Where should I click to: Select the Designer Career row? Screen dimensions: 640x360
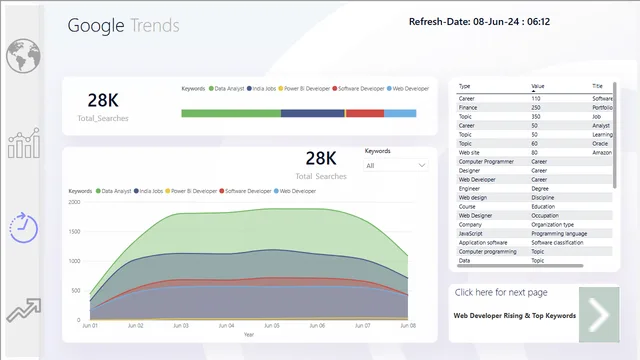534,171
